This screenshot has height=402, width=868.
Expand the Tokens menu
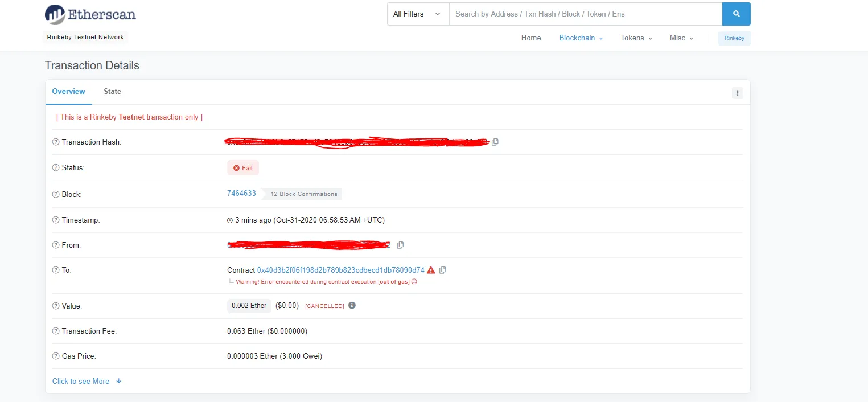coord(636,38)
